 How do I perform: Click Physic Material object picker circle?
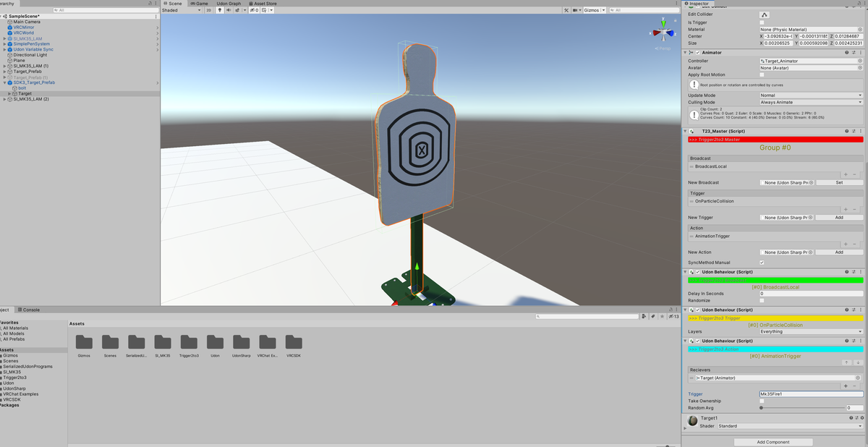860,29
